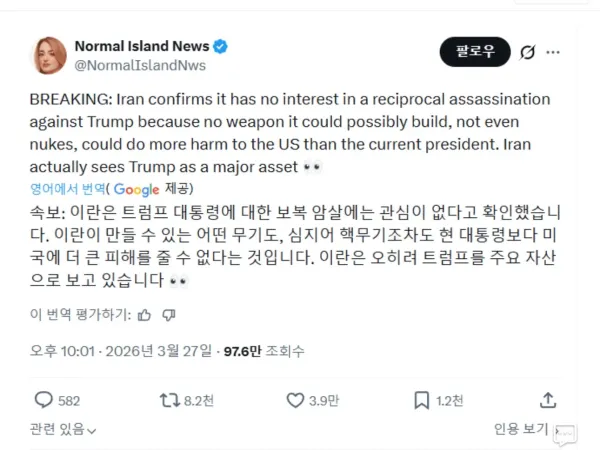600x450 pixels.
Task: Open the three-dot more options menu
Action: click(x=553, y=52)
